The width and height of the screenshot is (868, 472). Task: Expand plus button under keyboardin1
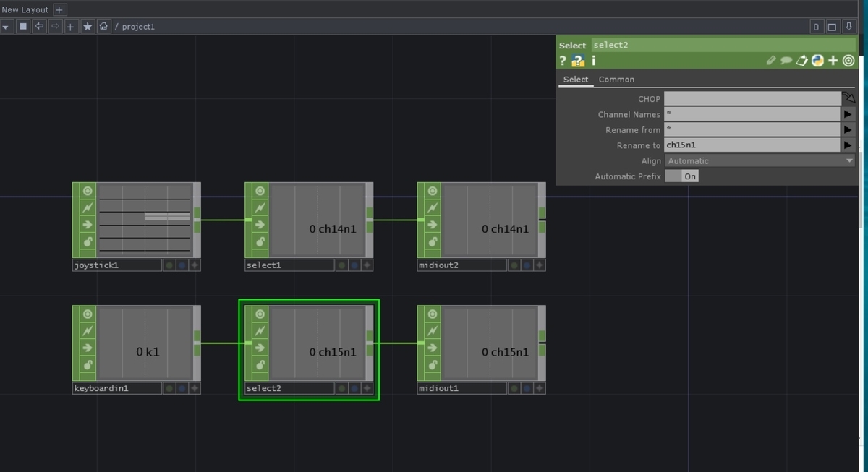pyautogui.click(x=195, y=388)
